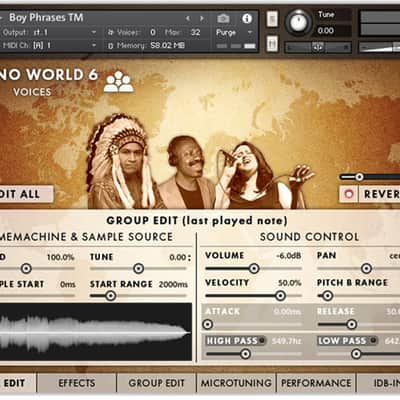The width and height of the screenshot is (400, 400).
Task: Click the Voices group icon beside the title
Action: click(x=118, y=81)
